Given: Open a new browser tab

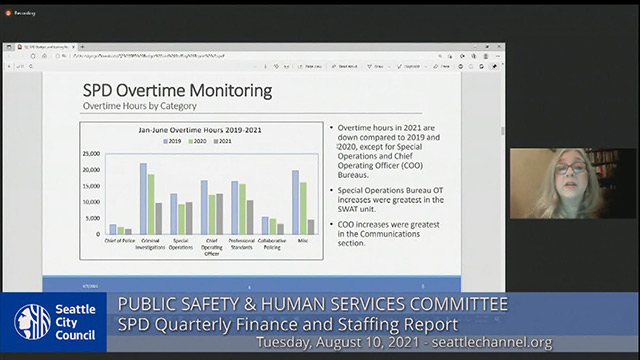Looking at the screenshot, I should pyautogui.click(x=82, y=47).
